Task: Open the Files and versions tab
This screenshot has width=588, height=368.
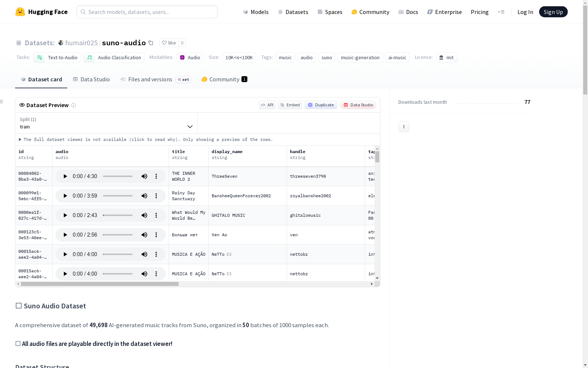Action: point(155,79)
